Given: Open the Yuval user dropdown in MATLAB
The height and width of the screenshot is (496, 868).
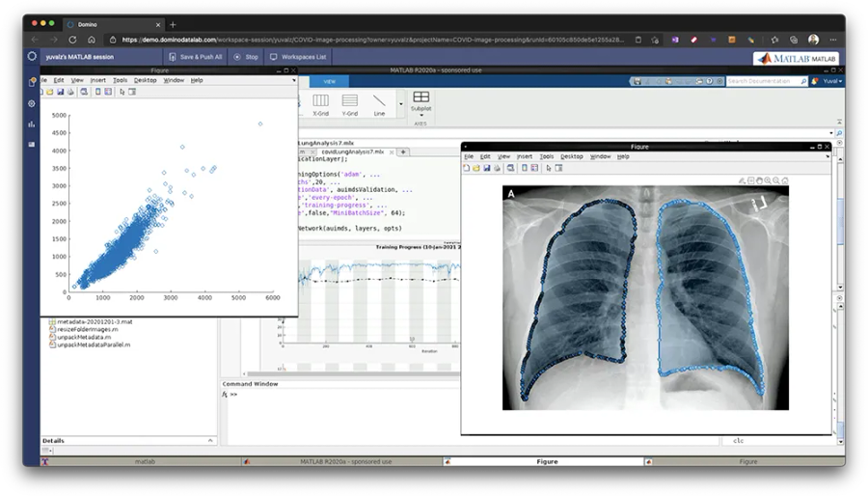Looking at the screenshot, I should [832, 81].
